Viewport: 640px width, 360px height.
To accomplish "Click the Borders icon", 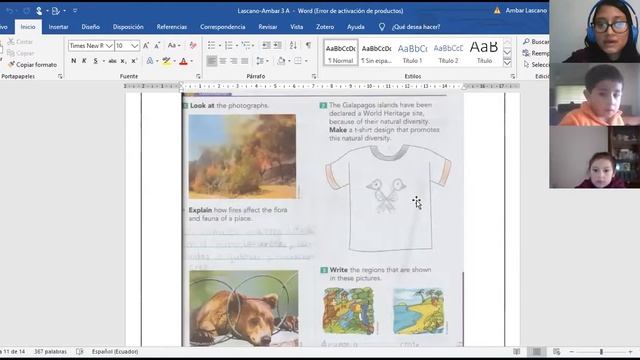I will pyautogui.click(x=298, y=61).
